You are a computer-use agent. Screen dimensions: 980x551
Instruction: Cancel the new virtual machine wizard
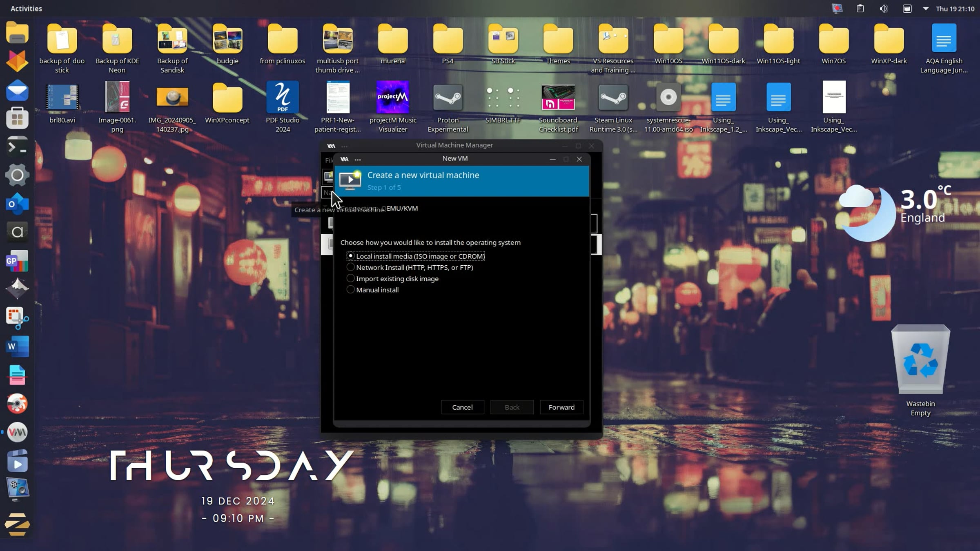click(x=462, y=407)
